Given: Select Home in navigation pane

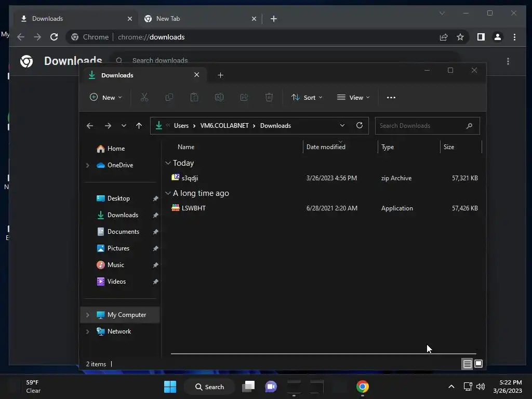Looking at the screenshot, I should (x=116, y=149).
